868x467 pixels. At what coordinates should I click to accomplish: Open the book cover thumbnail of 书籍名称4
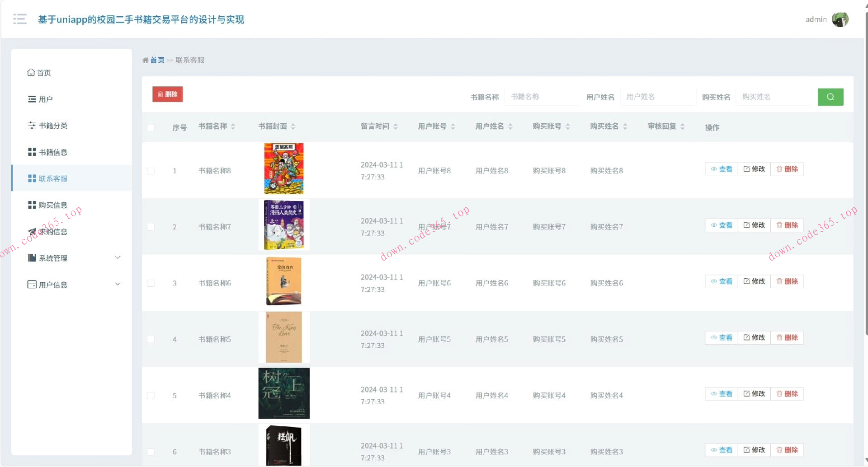tap(284, 393)
